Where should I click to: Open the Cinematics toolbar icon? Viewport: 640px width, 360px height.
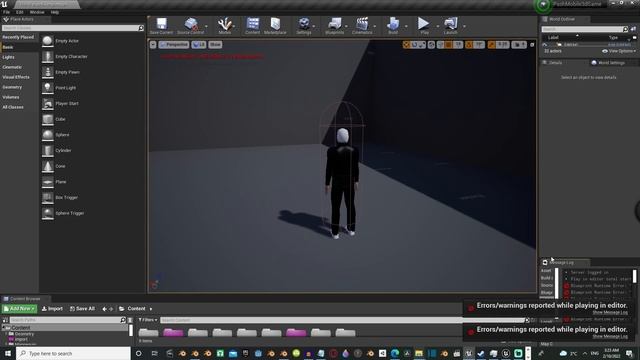tap(362, 26)
